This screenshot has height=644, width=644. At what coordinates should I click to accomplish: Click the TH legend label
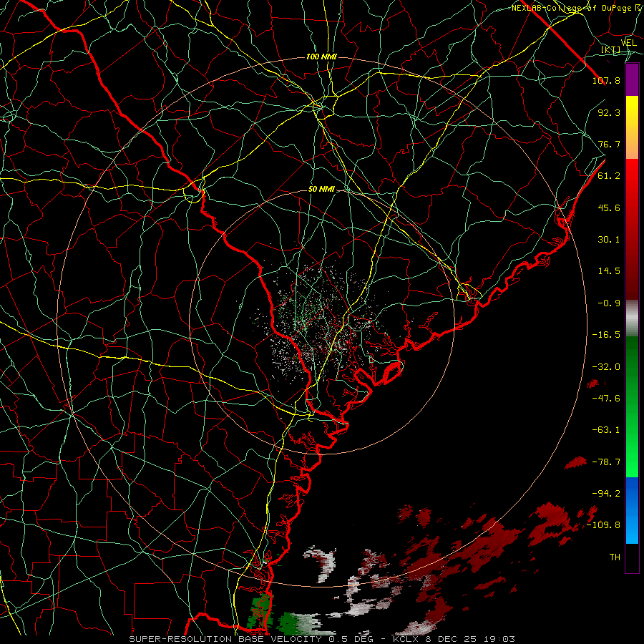615,557
